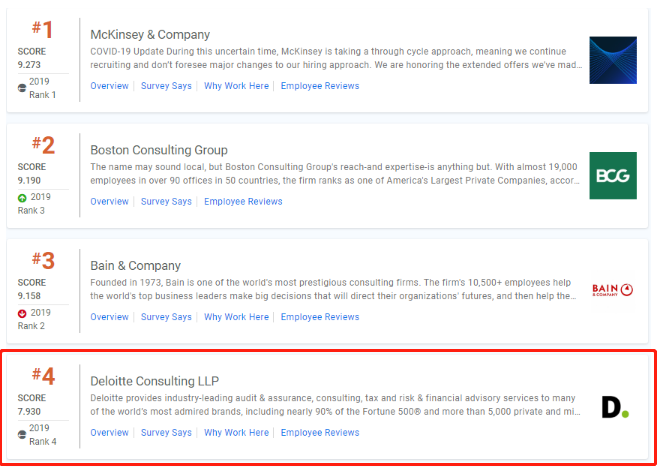The image size is (658, 467).
Task: Click Deloitte description about audit & assurance
Action: point(335,404)
